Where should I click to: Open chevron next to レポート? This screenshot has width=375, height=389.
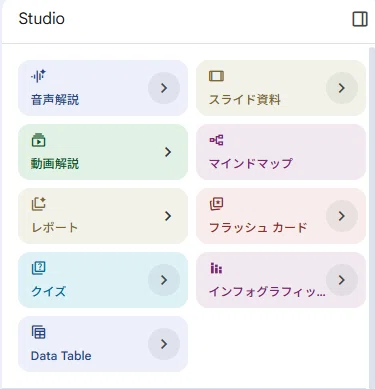(168, 216)
